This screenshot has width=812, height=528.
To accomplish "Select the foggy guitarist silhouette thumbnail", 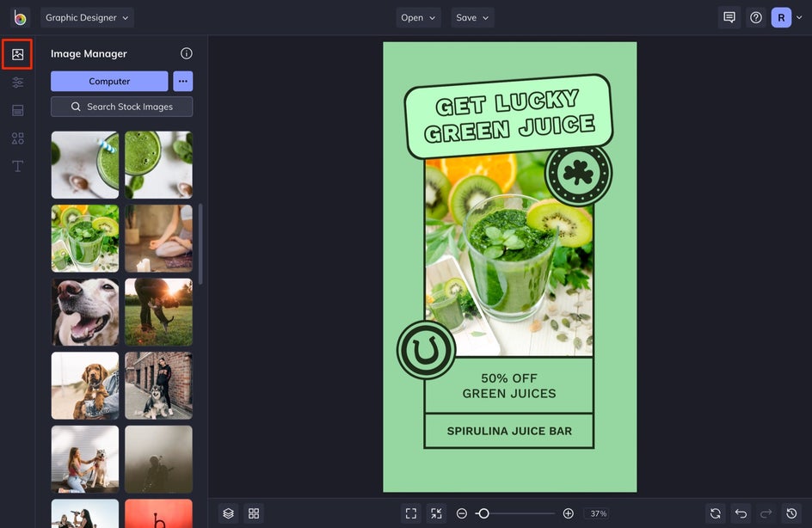I will click(x=158, y=459).
